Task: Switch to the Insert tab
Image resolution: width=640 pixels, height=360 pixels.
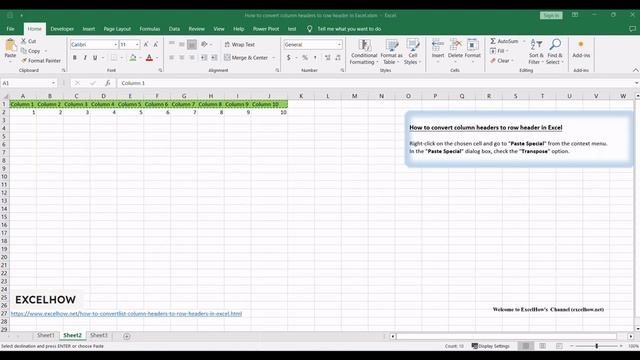Action: (89, 29)
